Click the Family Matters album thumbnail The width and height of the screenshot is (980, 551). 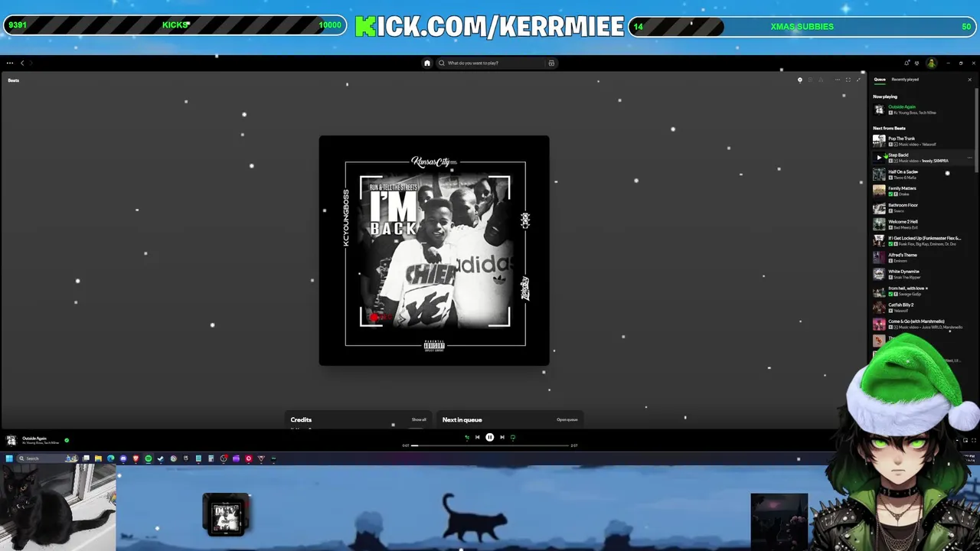pyautogui.click(x=879, y=191)
